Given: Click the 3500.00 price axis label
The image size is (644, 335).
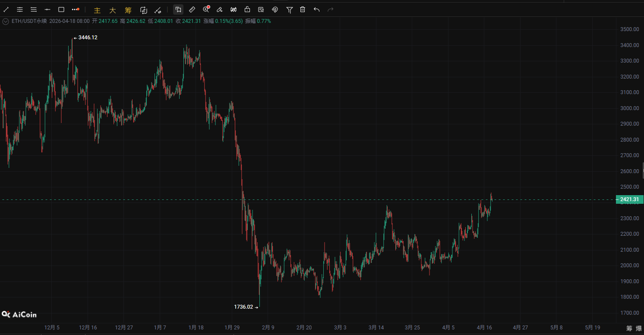Looking at the screenshot, I should (x=629, y=29).
